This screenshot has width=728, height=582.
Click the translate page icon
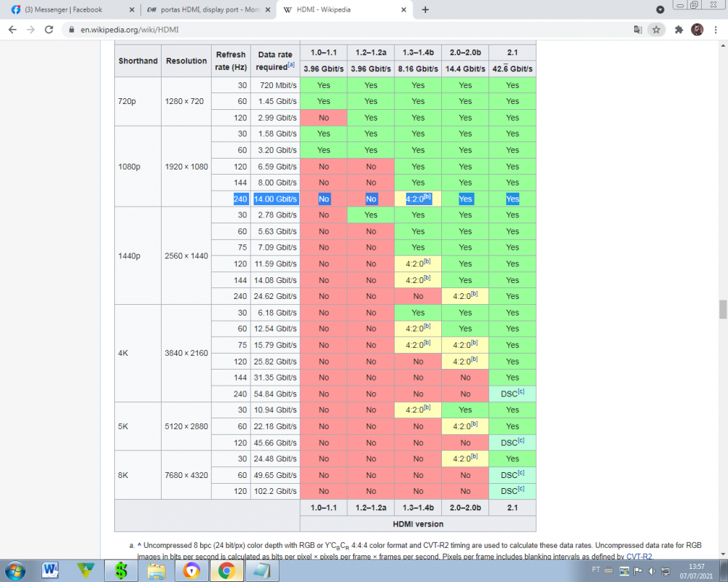point(638,30)
